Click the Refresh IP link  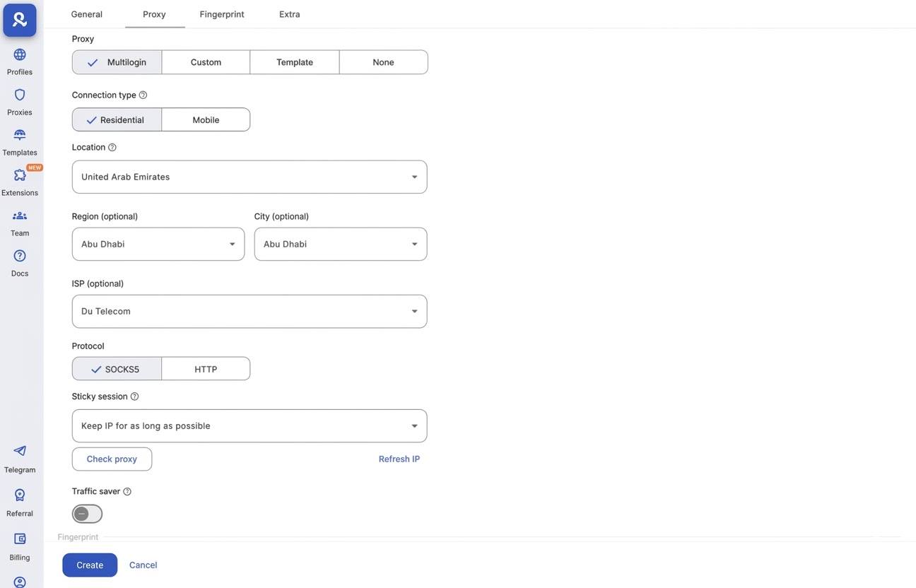tap(399, 459)
